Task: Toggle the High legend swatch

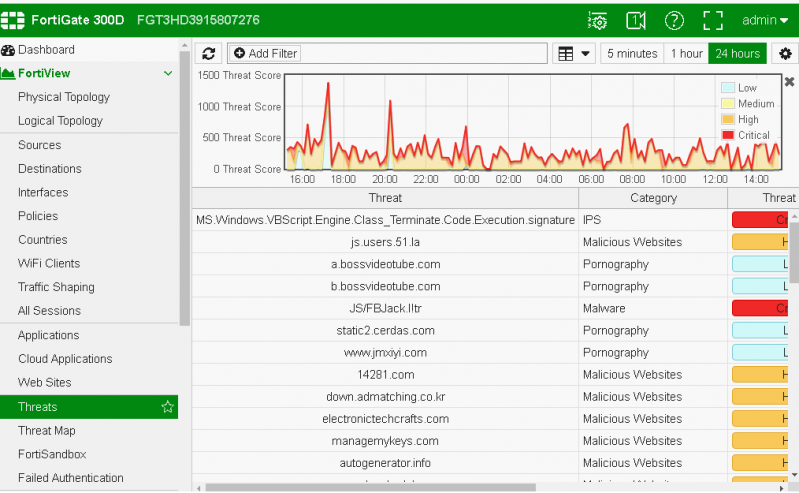Action: click(x=728, y=119)
